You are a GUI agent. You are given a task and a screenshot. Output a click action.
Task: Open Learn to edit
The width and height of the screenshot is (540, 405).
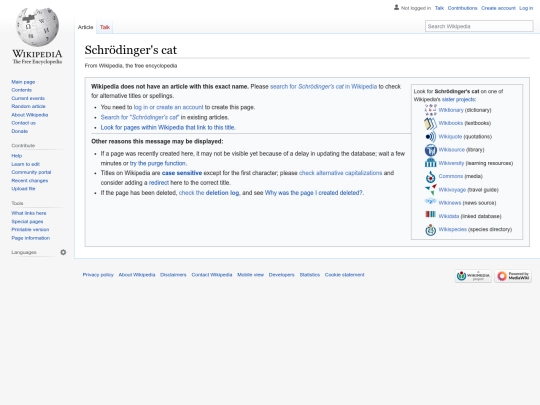point(25,164)
